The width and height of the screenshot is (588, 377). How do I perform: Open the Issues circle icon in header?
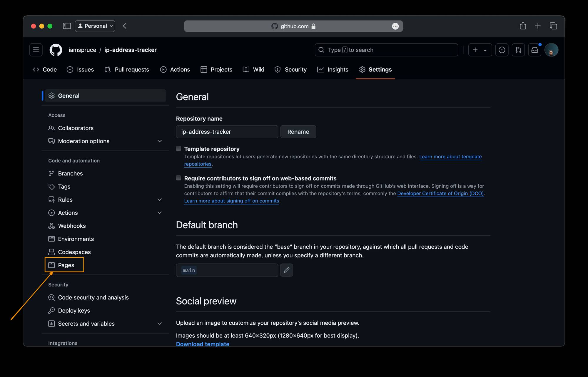[502, 50]
